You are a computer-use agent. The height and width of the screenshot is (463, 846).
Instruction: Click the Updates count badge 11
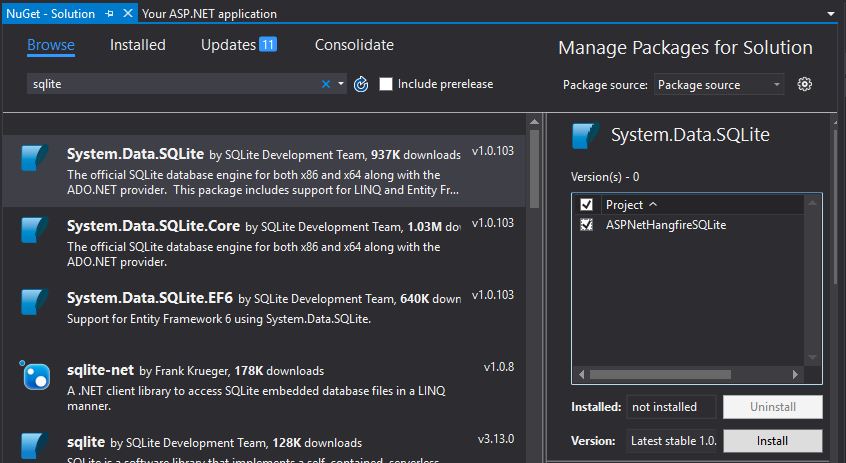click(268, 44)
